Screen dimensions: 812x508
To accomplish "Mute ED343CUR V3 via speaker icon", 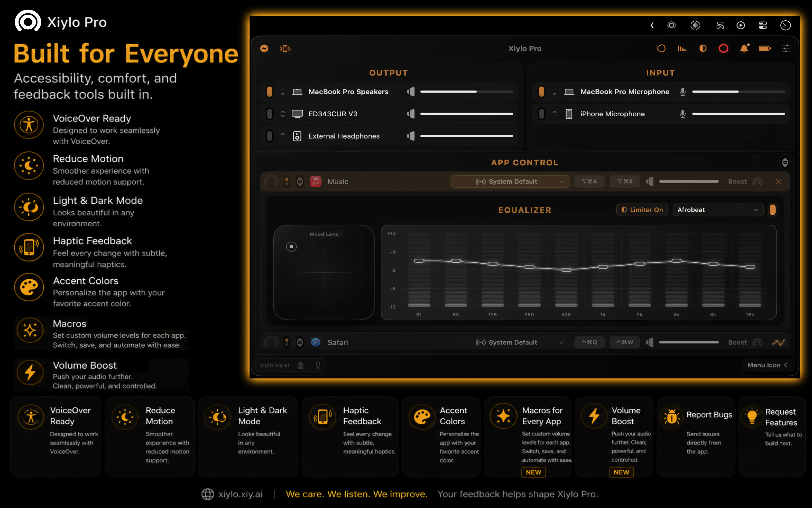I will point(411,114).
